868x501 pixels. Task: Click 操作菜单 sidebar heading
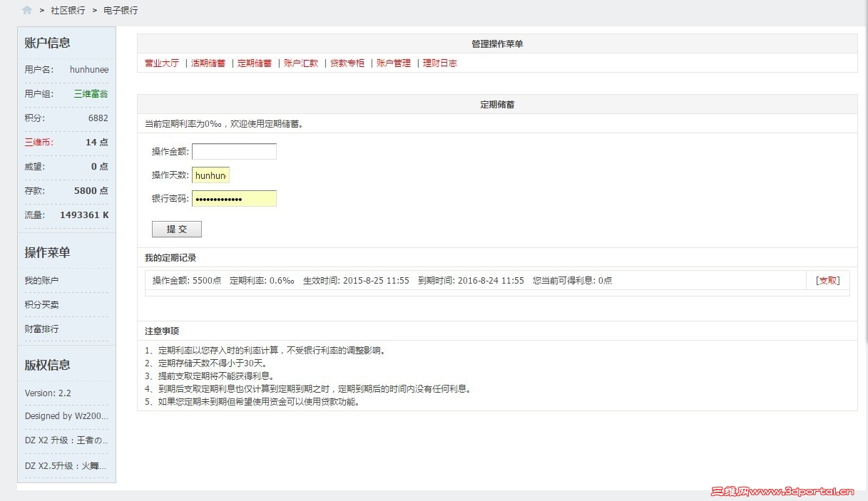point(48,252)
